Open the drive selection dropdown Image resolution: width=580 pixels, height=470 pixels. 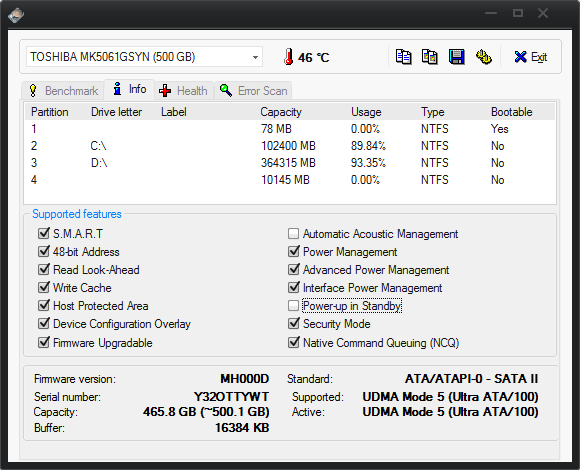click(255, 57)
